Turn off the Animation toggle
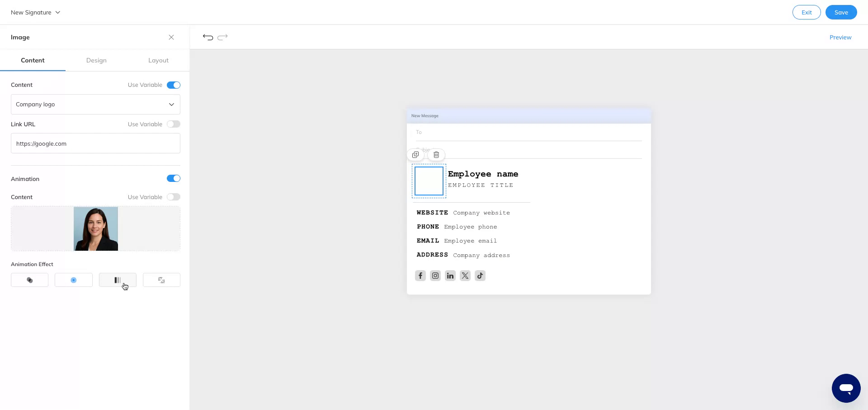The width and height of the screenshot is (868, 410). [x=173, y=178]
